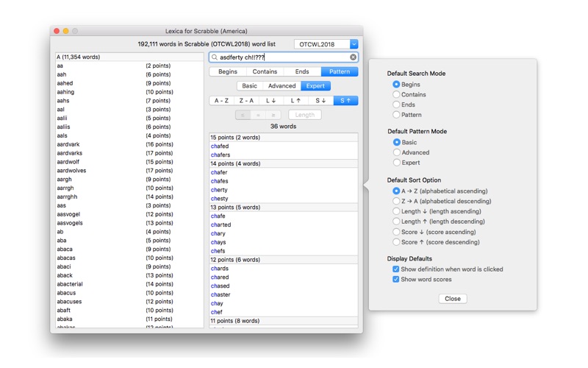Click the word chaster in results
Image resolution: width=588 pixels, height=368 pixels.
pos(220,295)
